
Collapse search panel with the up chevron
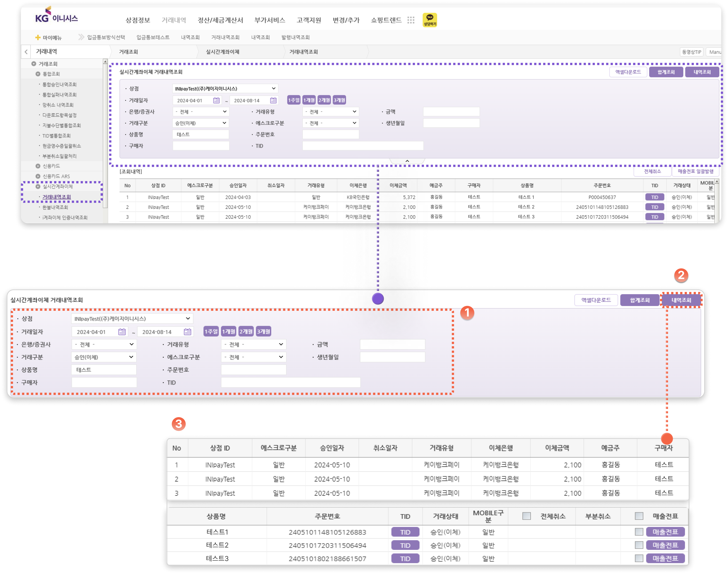click(407, 161)
